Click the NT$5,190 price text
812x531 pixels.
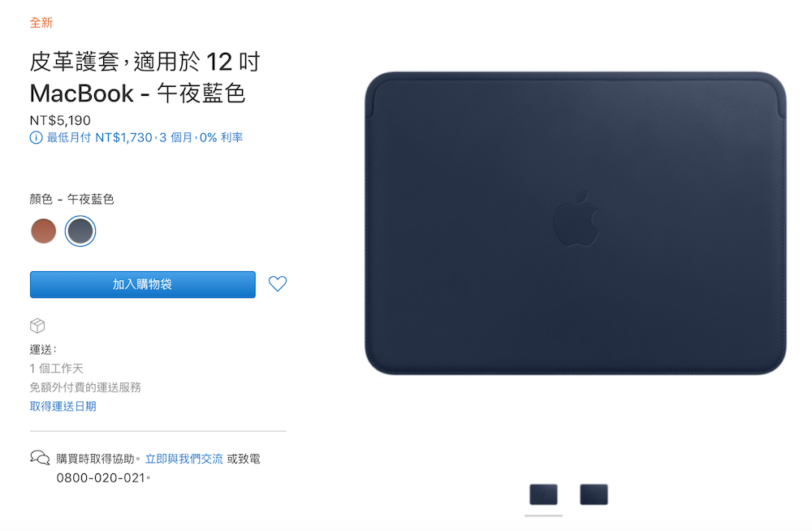click(x=60, y=120)
